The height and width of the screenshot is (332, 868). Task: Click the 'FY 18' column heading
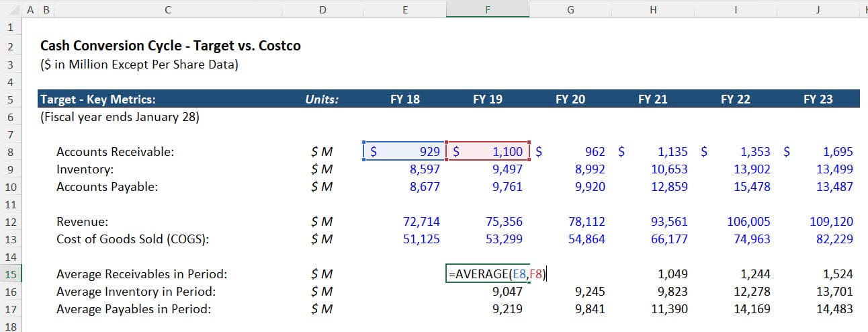405,99
